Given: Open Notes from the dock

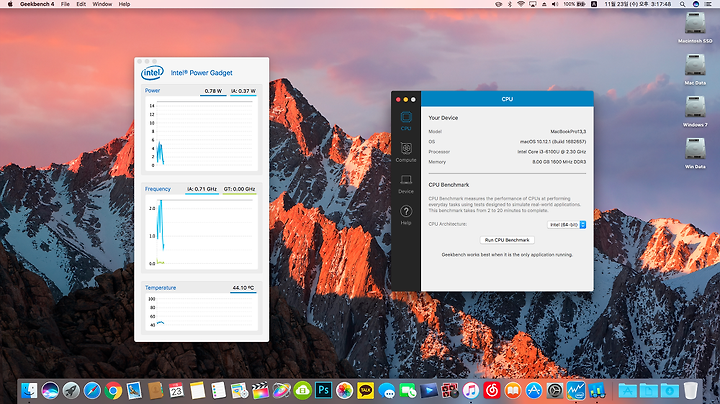Looking at the screenshot, I should [x=197, y=391].
